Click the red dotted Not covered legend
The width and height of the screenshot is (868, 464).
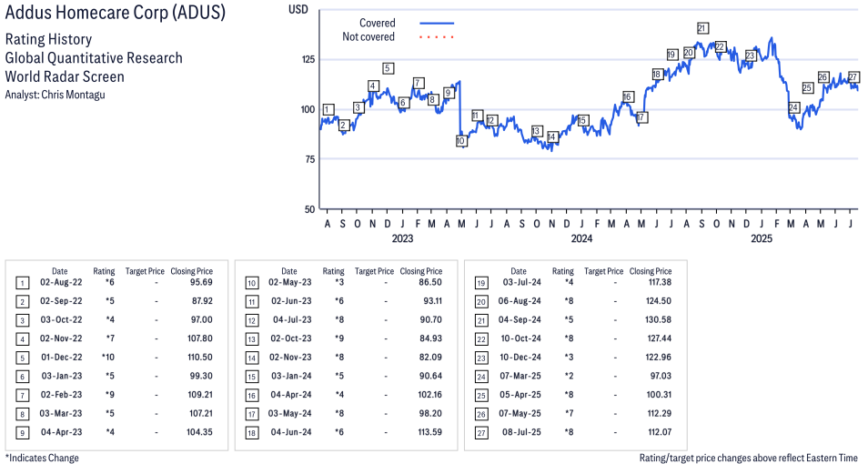point(437,37)
